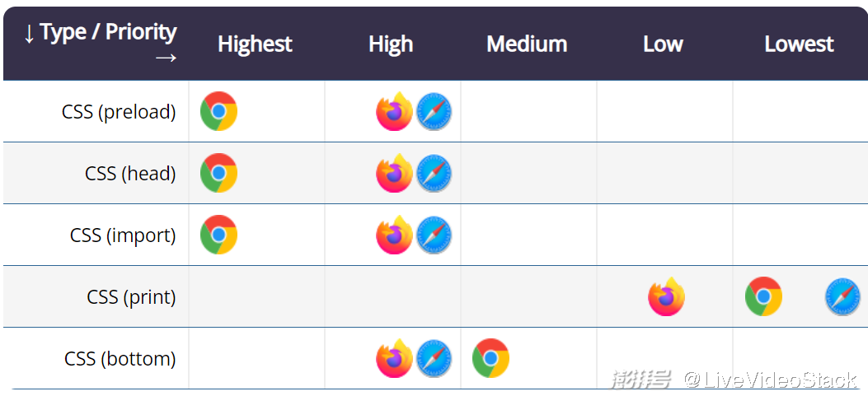Screen dimensions: 868x396
Task: Select the Medium column header
Action: (x=527, y=44)
